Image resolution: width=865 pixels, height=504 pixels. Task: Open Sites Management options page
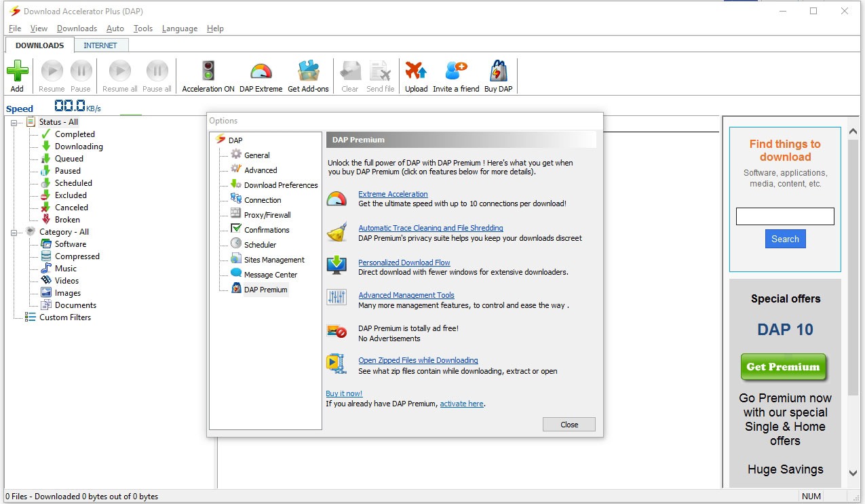point(274,260)
